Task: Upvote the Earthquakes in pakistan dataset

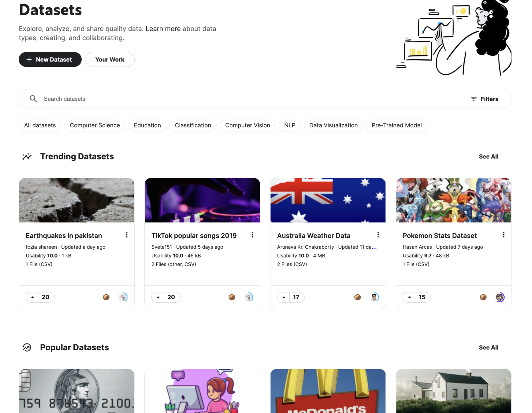Action: pos(32,297)
